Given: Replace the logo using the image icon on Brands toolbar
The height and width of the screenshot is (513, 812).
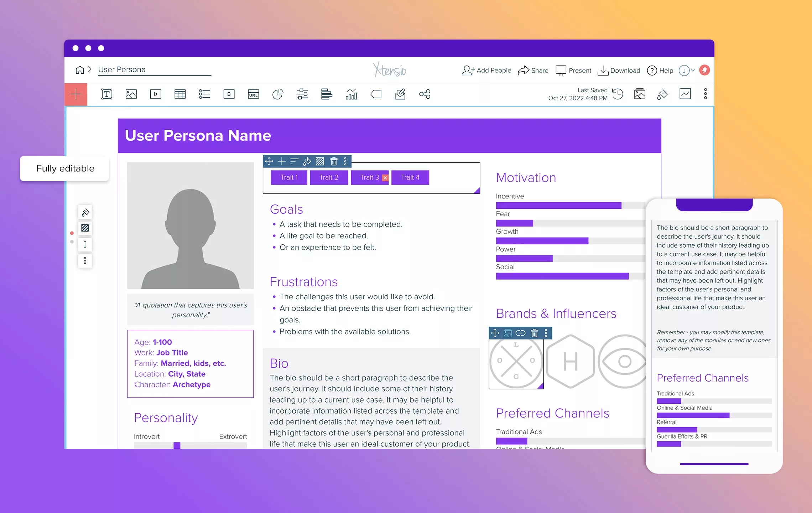Looking at the screenshot, I should (x=507, y=333).
